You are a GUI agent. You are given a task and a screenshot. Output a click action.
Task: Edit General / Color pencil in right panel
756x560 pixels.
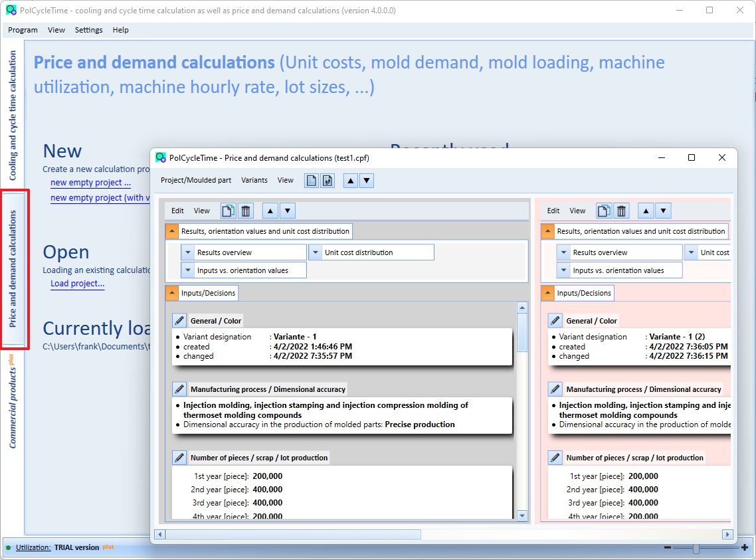[x=555, y=320]
